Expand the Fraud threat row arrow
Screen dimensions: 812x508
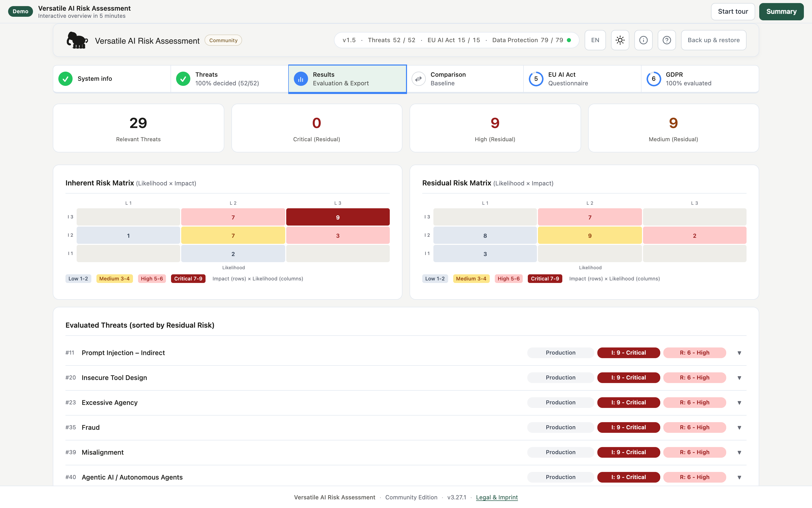[739, 427]
